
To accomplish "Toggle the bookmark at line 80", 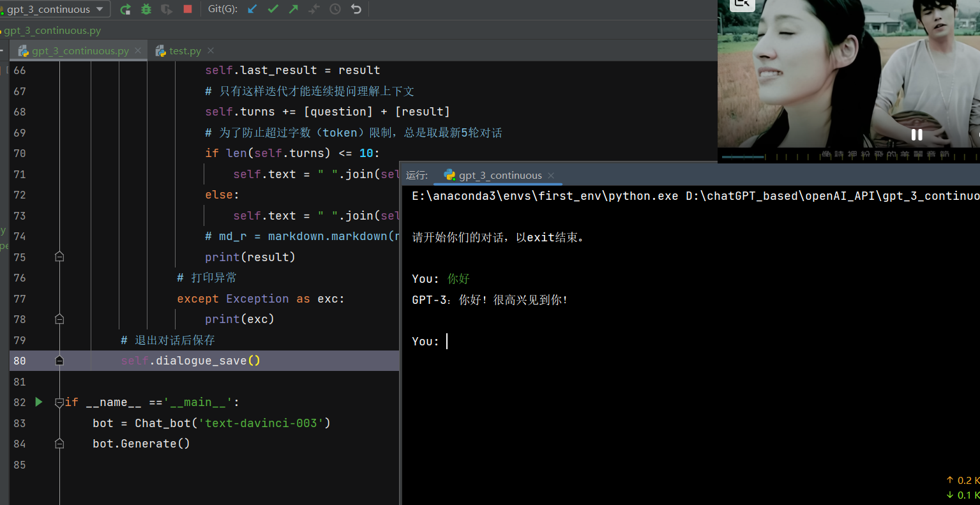I will (59, 360).
